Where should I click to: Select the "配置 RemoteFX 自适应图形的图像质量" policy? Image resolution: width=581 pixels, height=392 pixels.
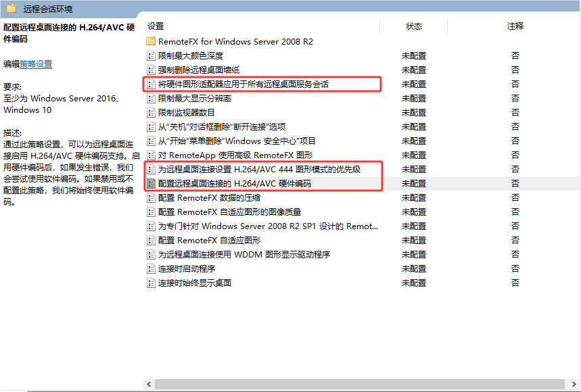[216, 212]
